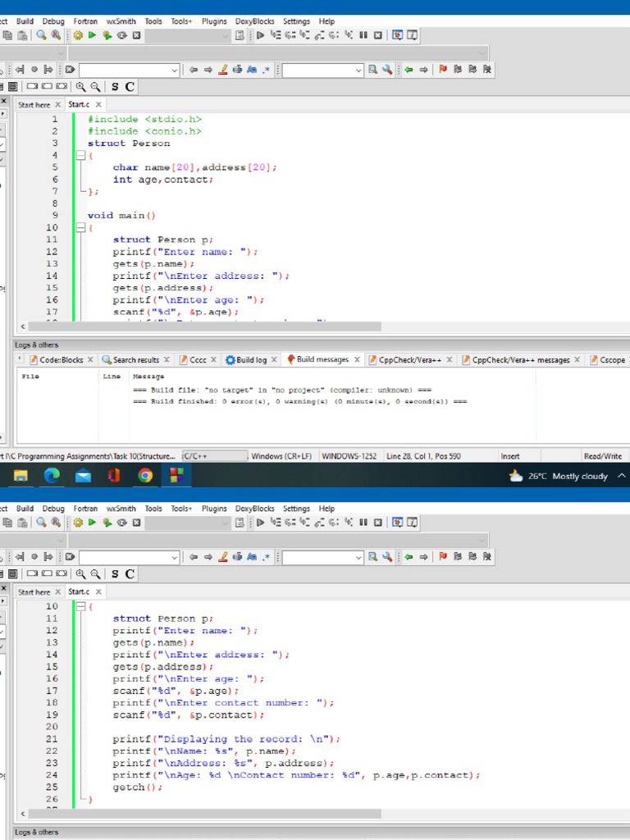Image resolution: width=630 pixels, height=840 pixels.
Task: Click Debug/Continue play icon in upper window
Action: 260,35
